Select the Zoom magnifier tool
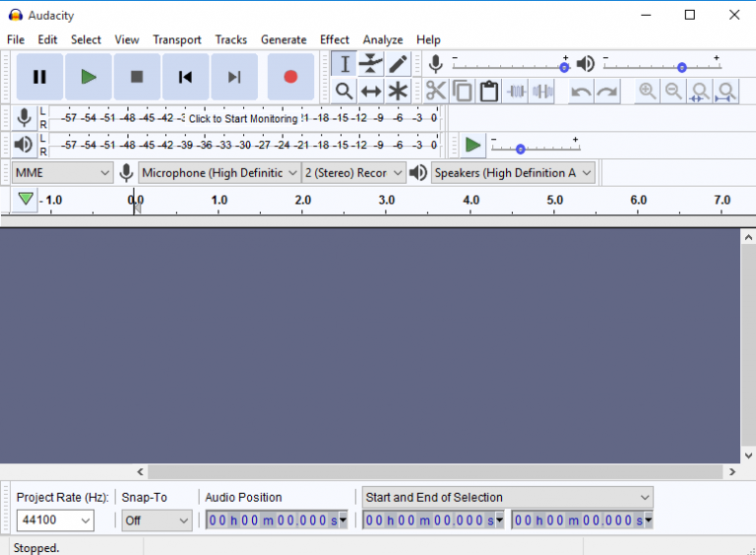 click(345, 92)
